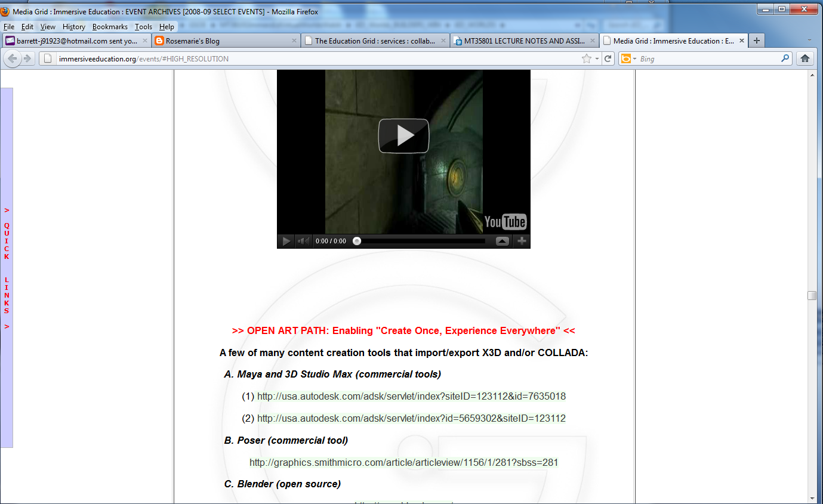Click the page identity icon in the address bar

pos(48,58)
